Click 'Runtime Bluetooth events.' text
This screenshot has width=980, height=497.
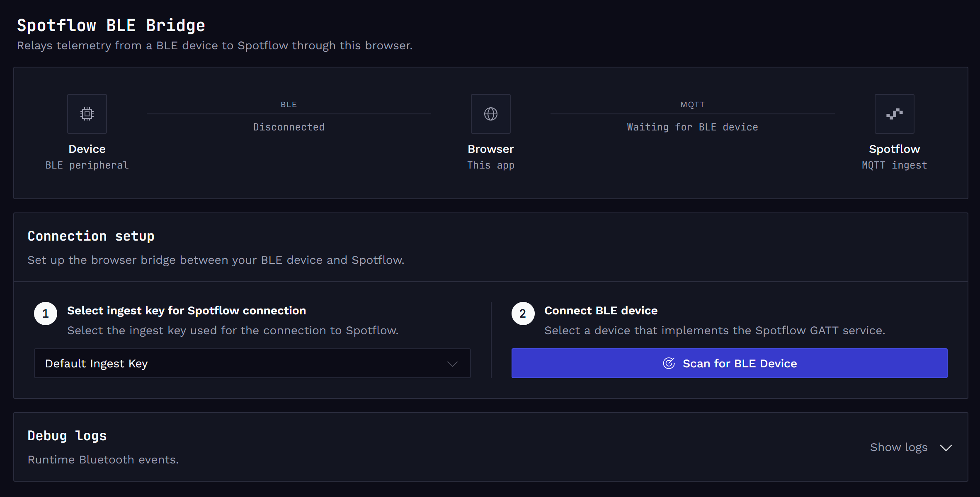(x=103, y=460)
